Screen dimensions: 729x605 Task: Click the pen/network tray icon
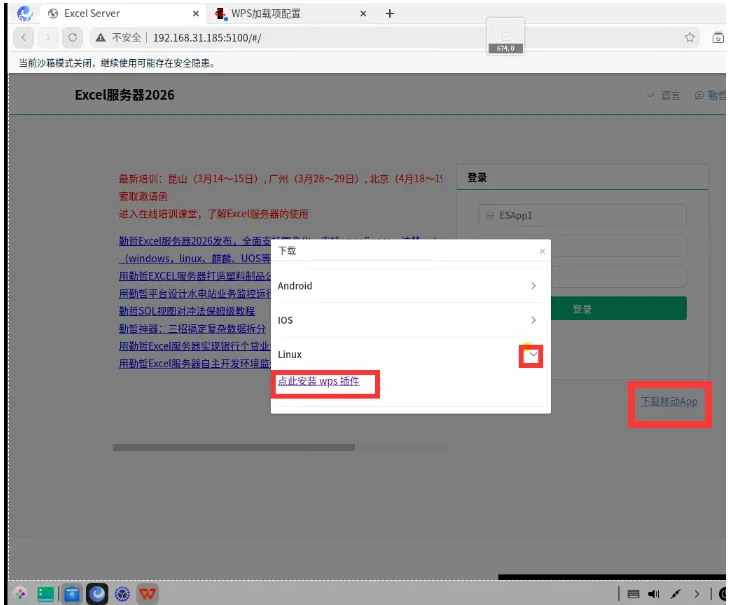[x=676, y=594]
